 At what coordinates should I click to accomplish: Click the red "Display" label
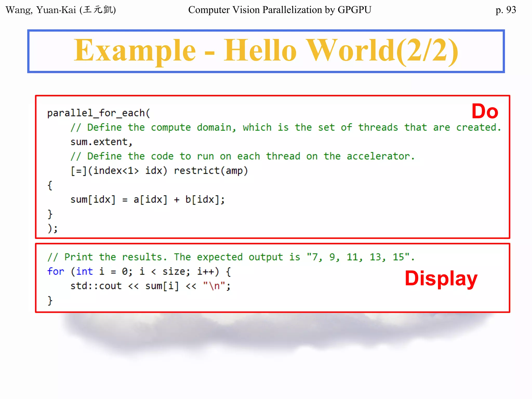click(441, 278)
